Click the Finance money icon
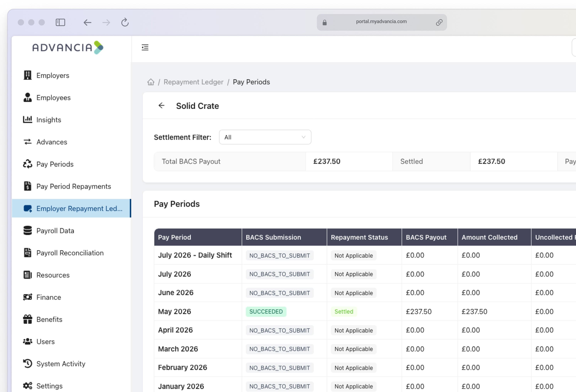576x392 pixels. tap(28, 297)
